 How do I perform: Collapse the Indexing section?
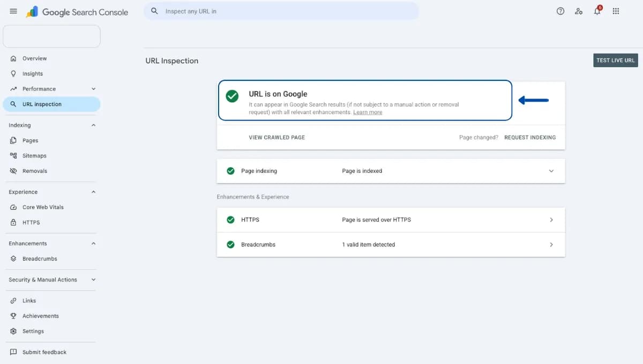93,125
